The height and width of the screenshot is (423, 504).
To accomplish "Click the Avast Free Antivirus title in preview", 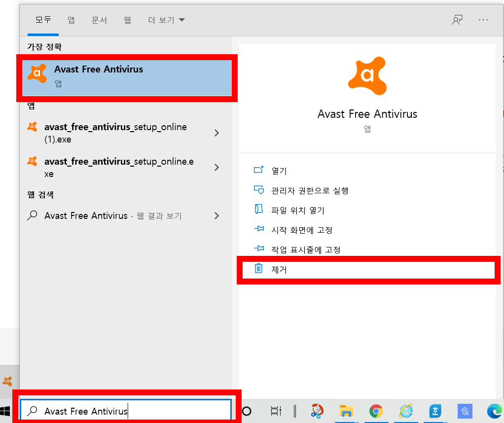I will click(x=367, y=114).
